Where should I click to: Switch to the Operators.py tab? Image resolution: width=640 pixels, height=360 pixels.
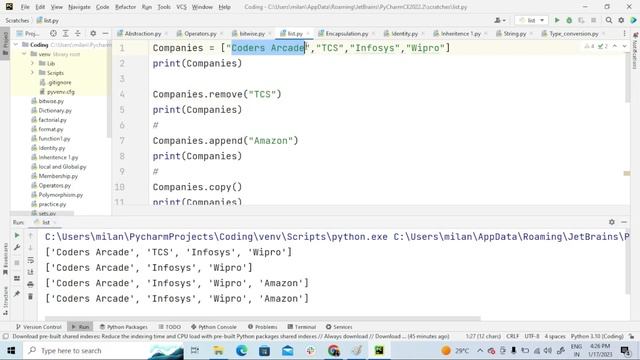[200, 33]
